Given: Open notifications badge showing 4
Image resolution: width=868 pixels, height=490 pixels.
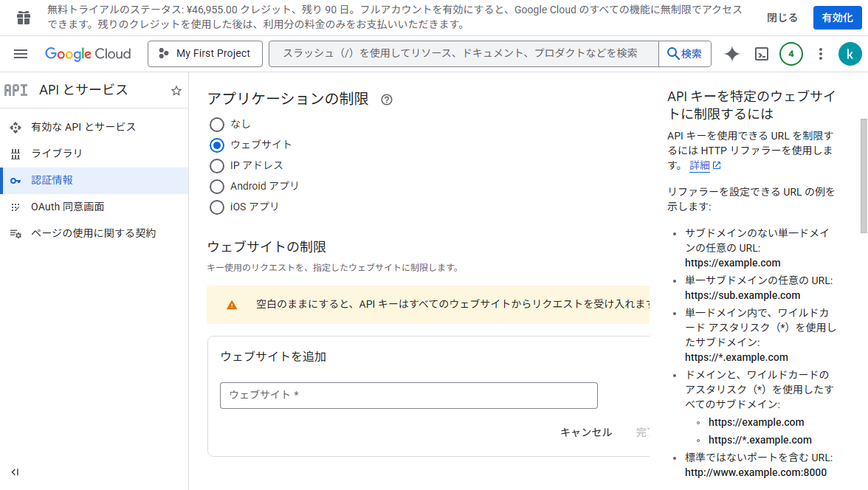Looking at the screenshot, I should [x=791, y=54].
